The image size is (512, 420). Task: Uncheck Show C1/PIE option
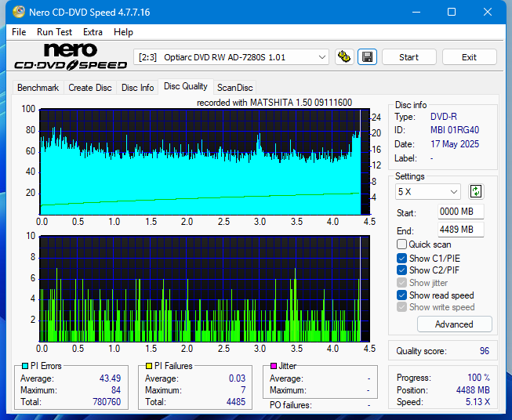click(402, 258)
